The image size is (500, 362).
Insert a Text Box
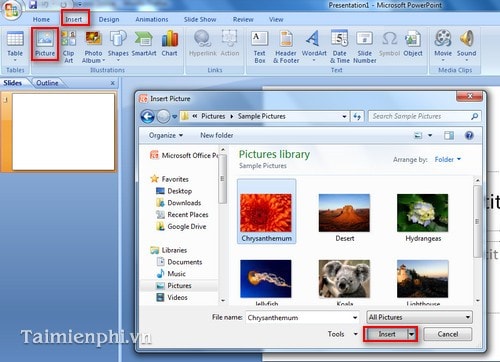(260, 47)
